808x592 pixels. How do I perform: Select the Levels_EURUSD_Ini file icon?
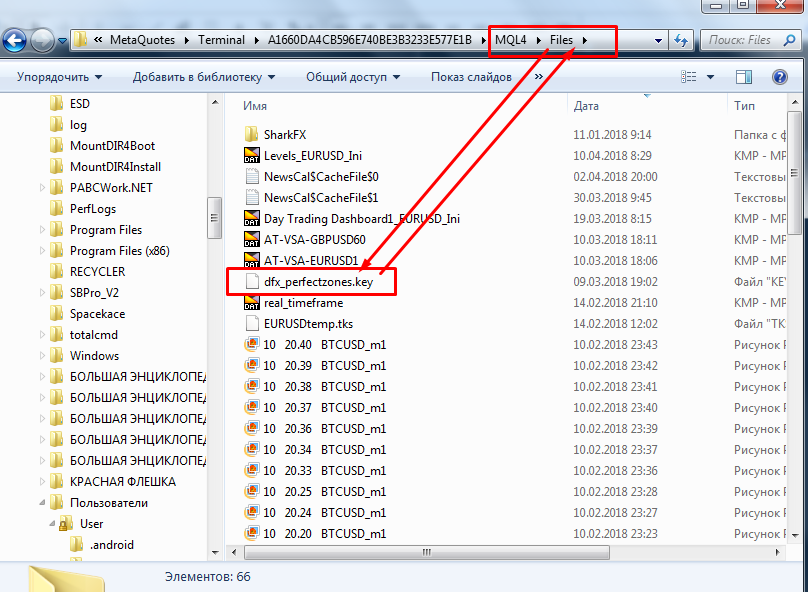(251, 156)
